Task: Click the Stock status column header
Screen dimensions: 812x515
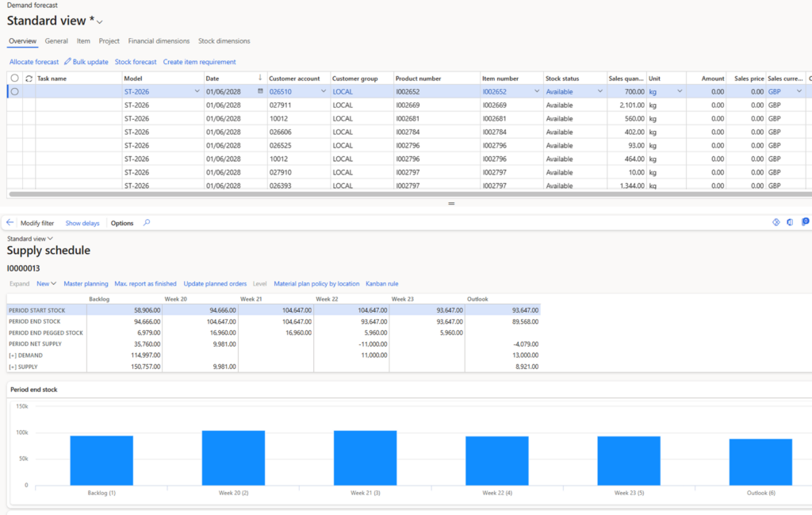Action: point(575,79)
